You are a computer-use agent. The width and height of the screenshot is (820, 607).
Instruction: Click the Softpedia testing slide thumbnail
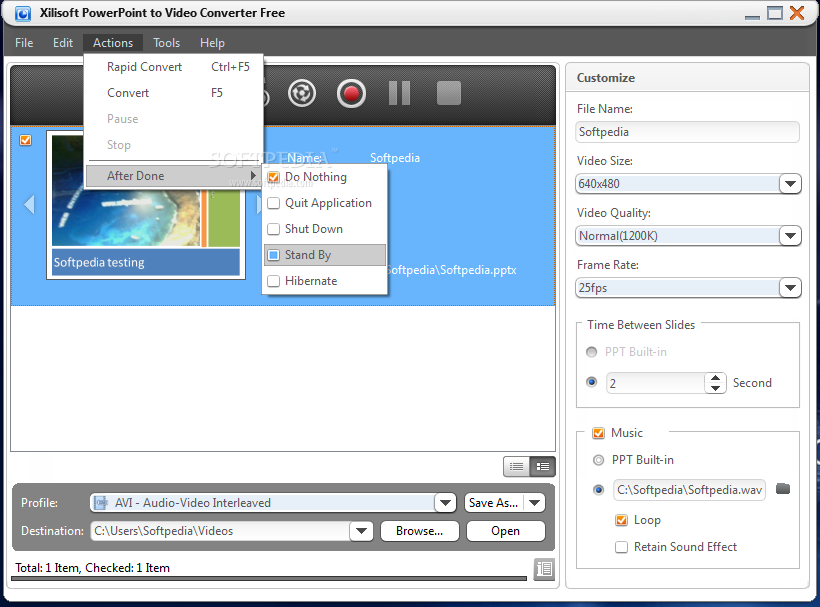pos(146,205)
